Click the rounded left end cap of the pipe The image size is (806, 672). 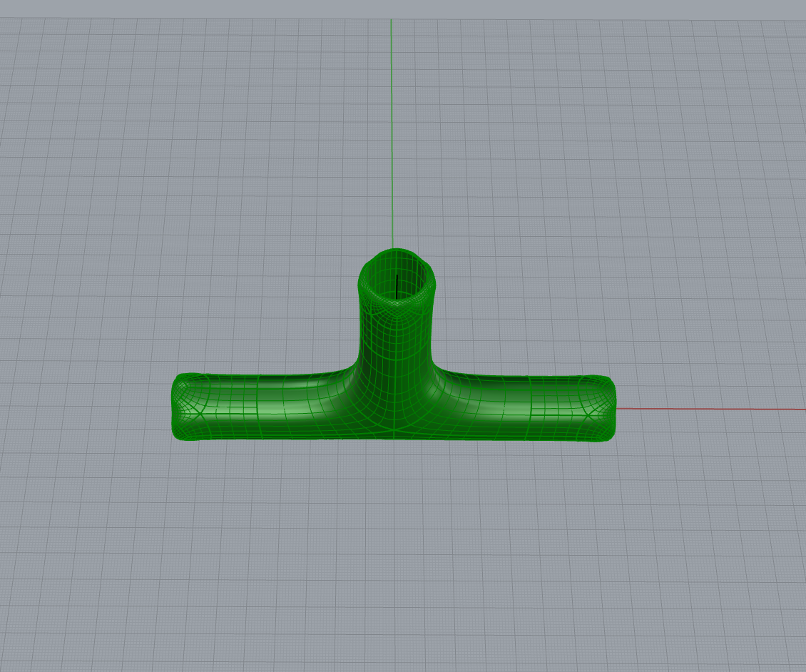click(180, 407)
